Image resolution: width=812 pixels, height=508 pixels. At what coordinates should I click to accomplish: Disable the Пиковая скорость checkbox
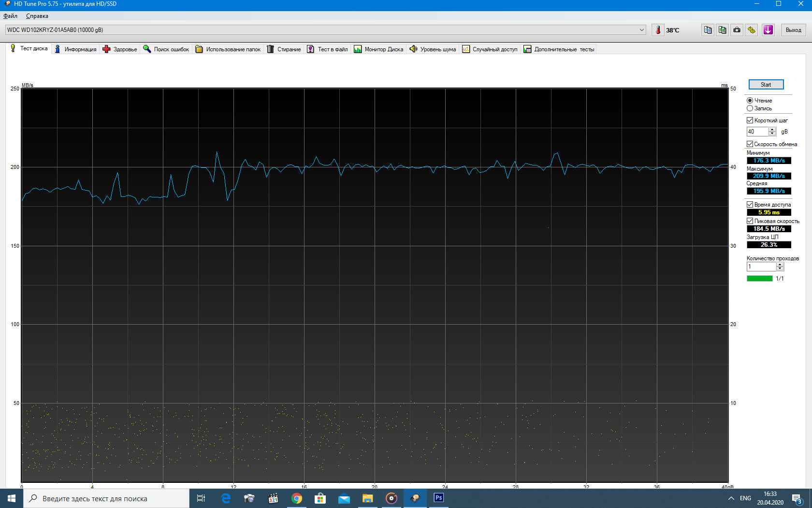(x=750, y=221)
